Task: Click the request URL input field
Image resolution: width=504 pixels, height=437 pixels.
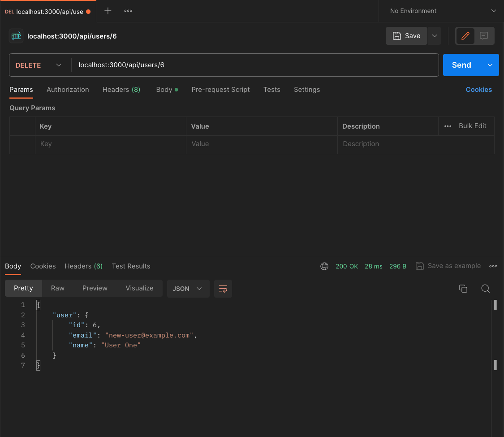Action: 224,65
